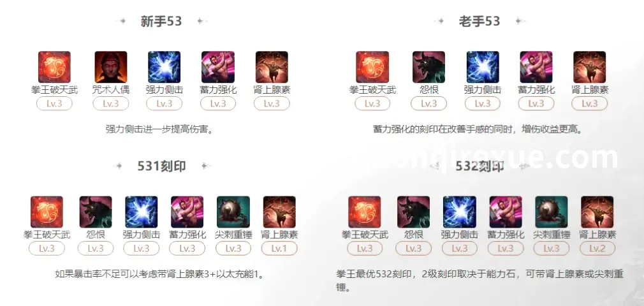Click 咒术人偶 icon in 新手53 set
644x306 pixels.
[110, 68]
